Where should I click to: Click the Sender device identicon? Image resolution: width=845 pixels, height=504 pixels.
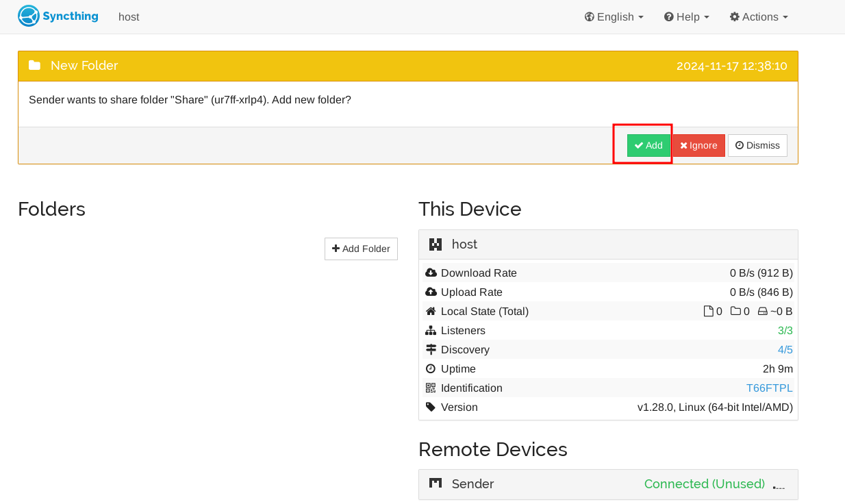[435, 483]
